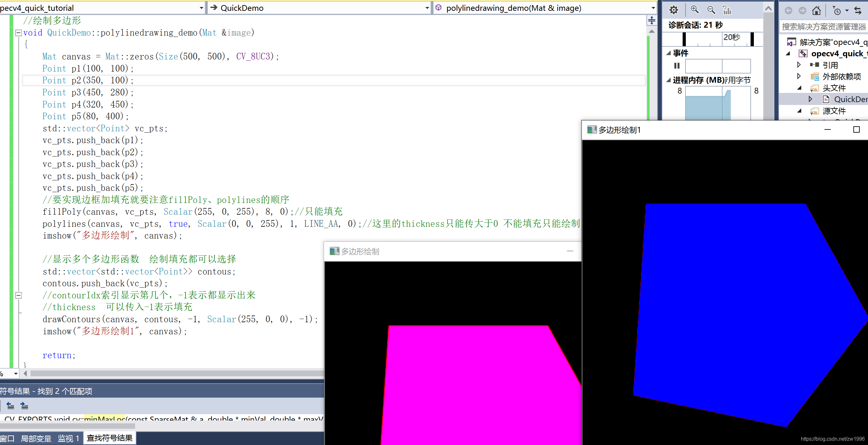Pause the events track
The image size is (868, 445).
click(x=677, y=66)
